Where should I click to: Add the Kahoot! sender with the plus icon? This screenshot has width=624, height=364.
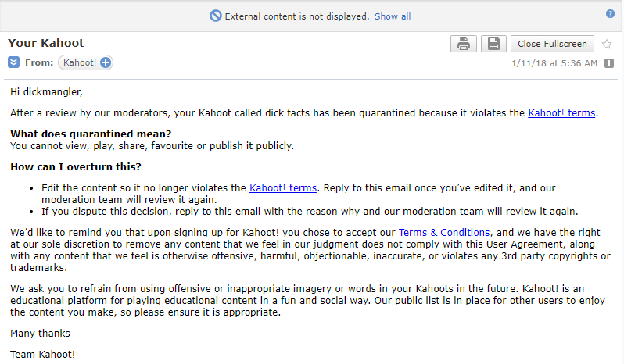[106, 62]
